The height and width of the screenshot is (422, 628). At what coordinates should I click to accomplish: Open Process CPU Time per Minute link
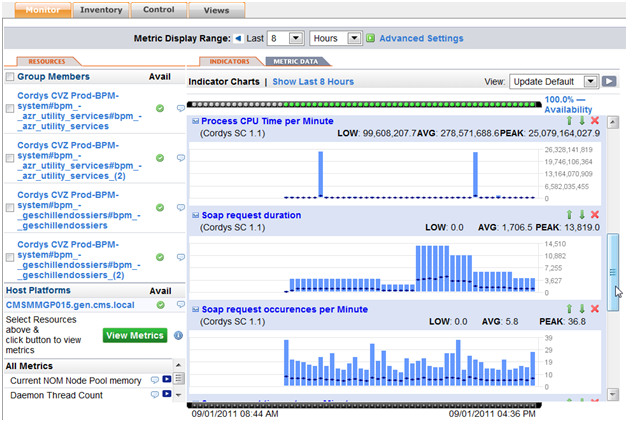[267, 121]
